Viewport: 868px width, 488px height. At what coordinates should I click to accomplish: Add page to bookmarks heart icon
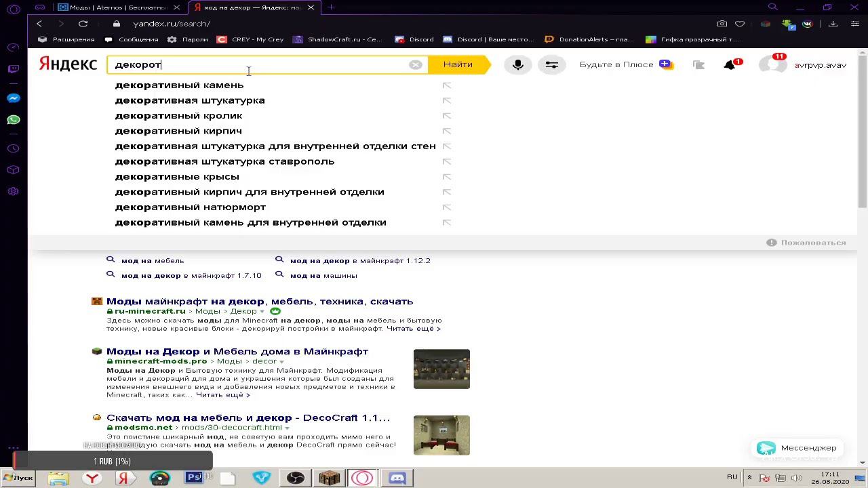point(740,24)
